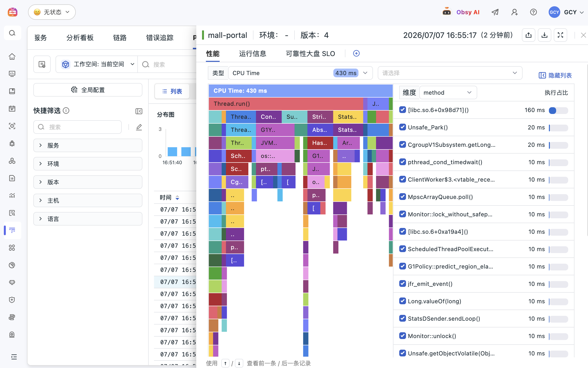Open the 工作空间 workspace dropdown

point(97,64)
